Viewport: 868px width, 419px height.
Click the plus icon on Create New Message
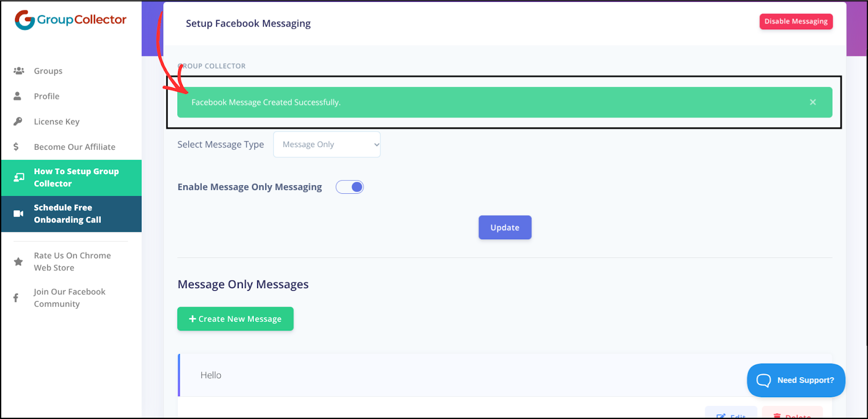point(192,319)
